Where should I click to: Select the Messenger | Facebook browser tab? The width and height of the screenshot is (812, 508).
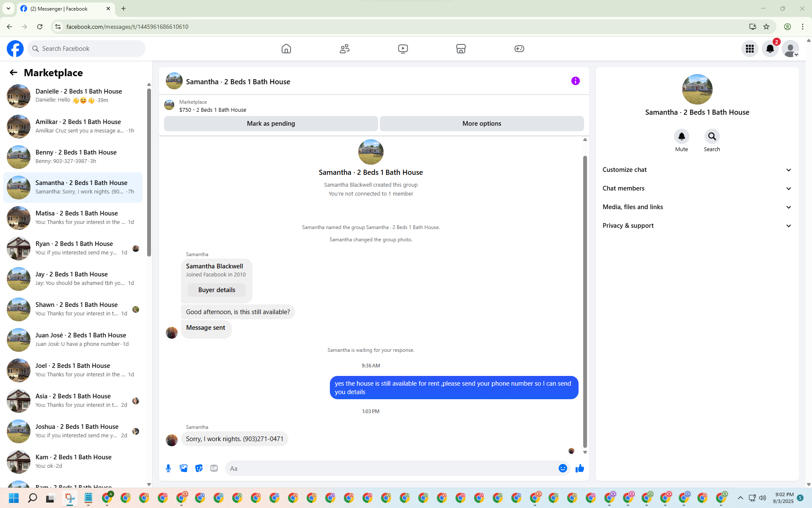(66, 8)
